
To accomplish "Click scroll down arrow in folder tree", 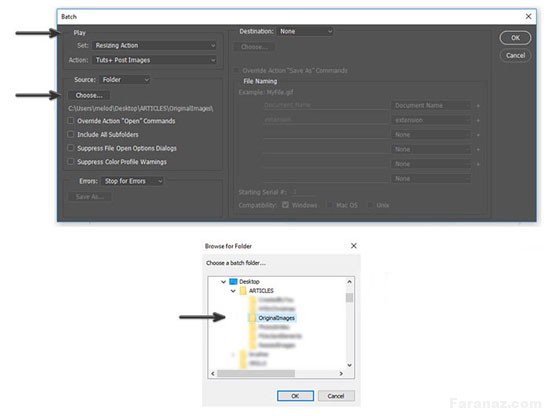I will [349, 365].
